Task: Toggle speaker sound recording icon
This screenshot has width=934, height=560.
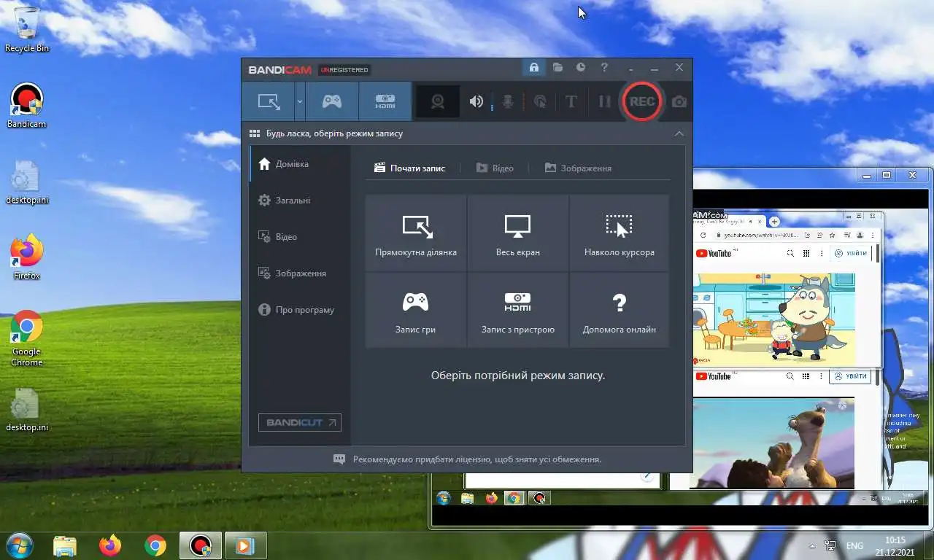Action: tap(476, 101)
